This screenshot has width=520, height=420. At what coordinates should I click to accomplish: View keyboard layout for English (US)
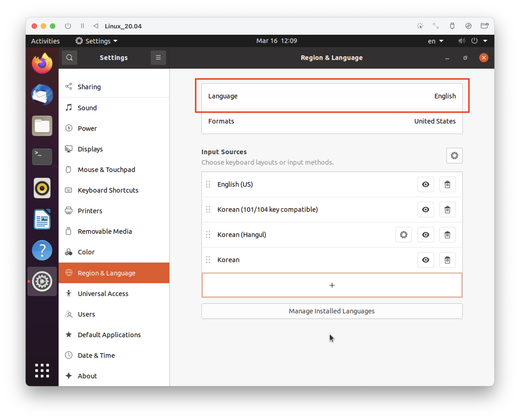[x=425, y=185]
